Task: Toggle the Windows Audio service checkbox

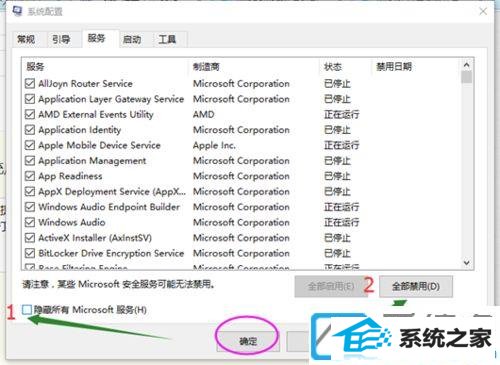Action: coord(30,222)
